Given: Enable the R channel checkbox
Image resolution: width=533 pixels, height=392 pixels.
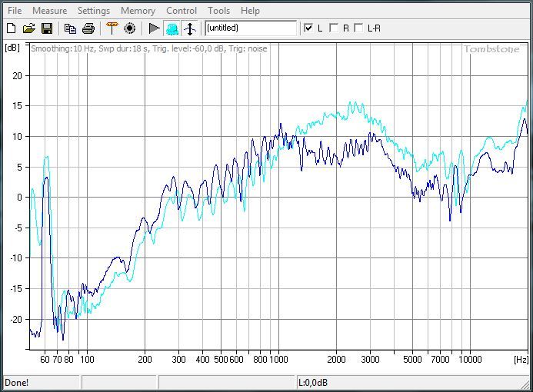Looking at the screenshot, I should 334,28.
